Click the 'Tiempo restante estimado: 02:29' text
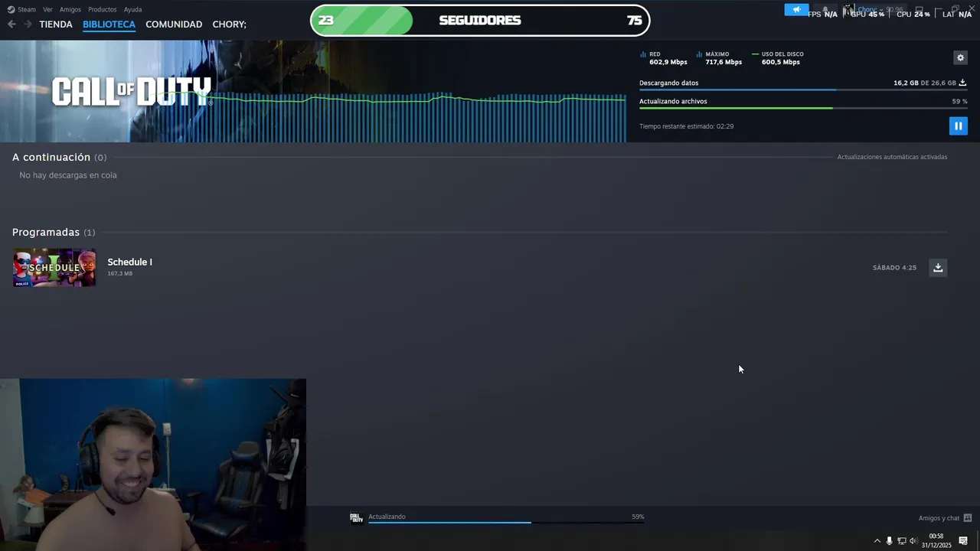Viewport: 980px width, 551px height. [x=686, y=126]
